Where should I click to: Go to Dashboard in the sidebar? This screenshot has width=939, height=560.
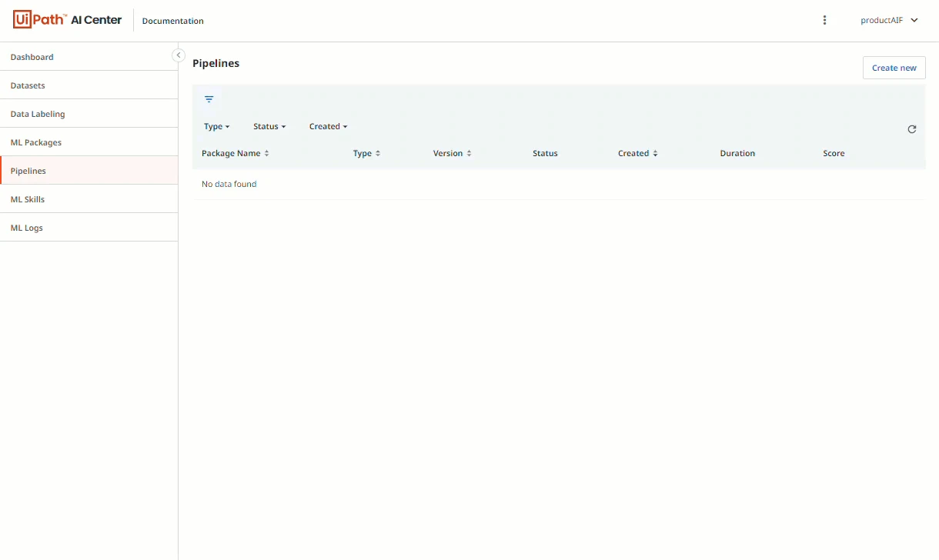pyautogui.click(x=89, y=57)
